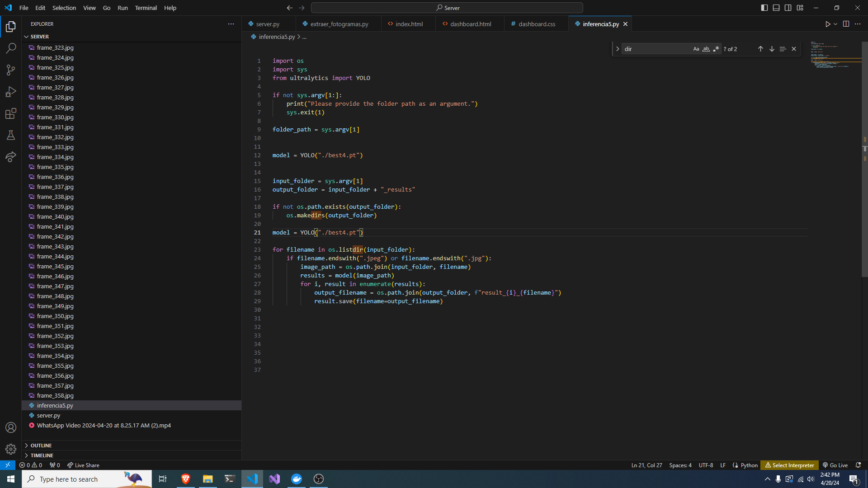Image resolution: width=868 pixels, height=488 pixels.
Task: Open the Source Control view
Action: tap(11, 70)
